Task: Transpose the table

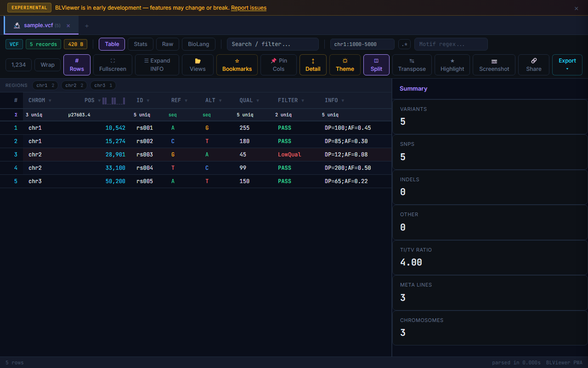Action: pyautogui.click(x=412, y=64)
